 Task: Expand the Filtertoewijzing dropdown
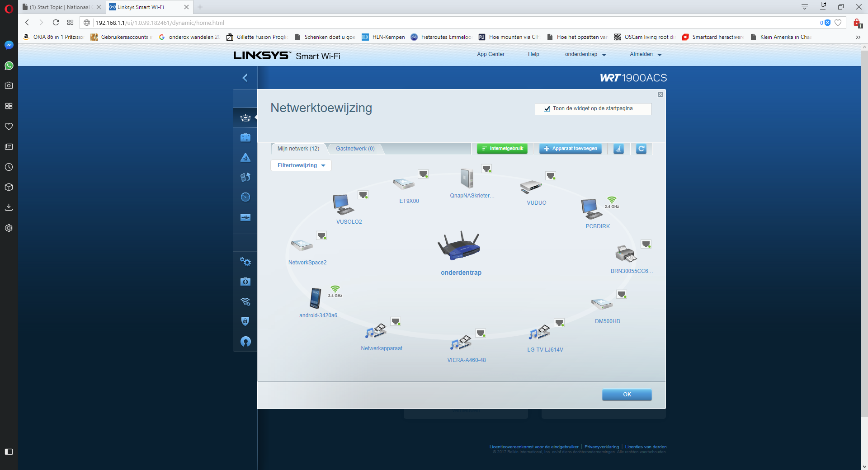[301, 165]
